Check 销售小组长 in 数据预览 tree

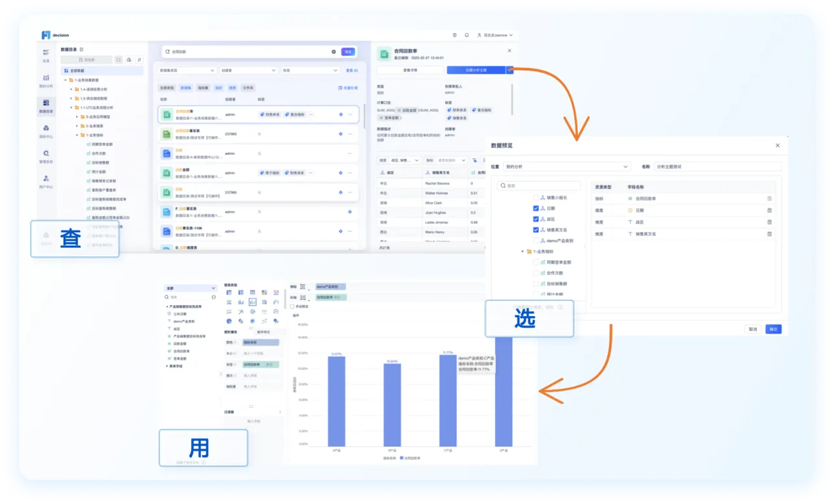point(536,198)
